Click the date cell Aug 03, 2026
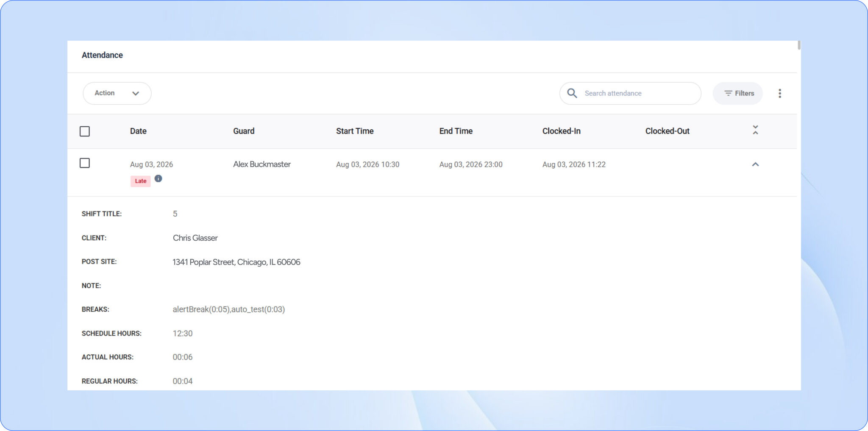The width and height of the screenshot is (868, 431). (151, 164)
